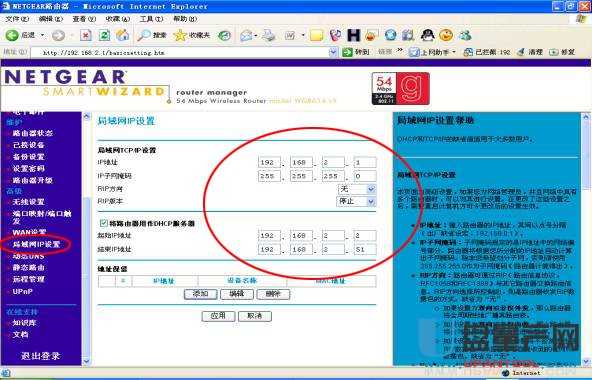Open the 工具(T) menu
Screen dimensions: 592x380
tap(151, 19)
